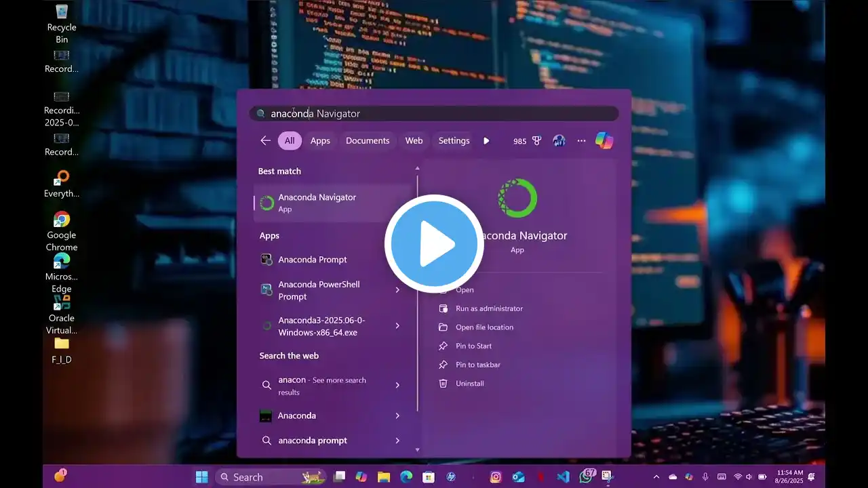Image resolution: width=868 pixels, height=488 pixels.
Task: Show hidden tray icons with the chevron
Action: [656, 477]
